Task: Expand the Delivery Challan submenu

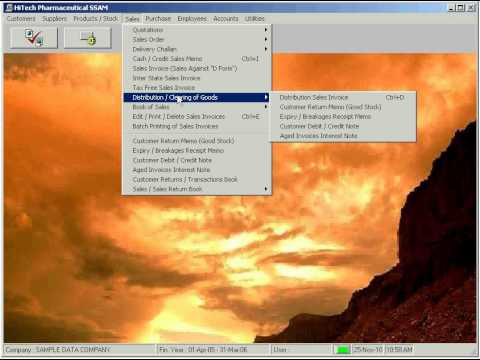Action: [197, 49]
